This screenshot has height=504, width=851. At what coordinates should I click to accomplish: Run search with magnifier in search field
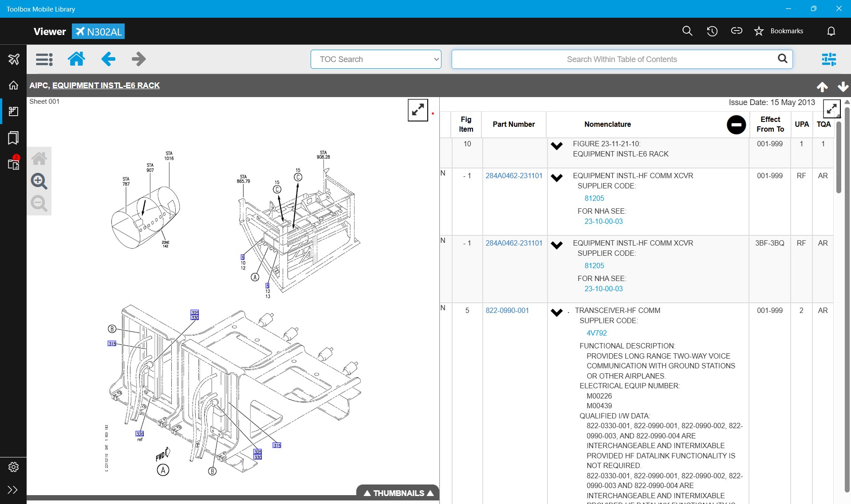point(783,59)
